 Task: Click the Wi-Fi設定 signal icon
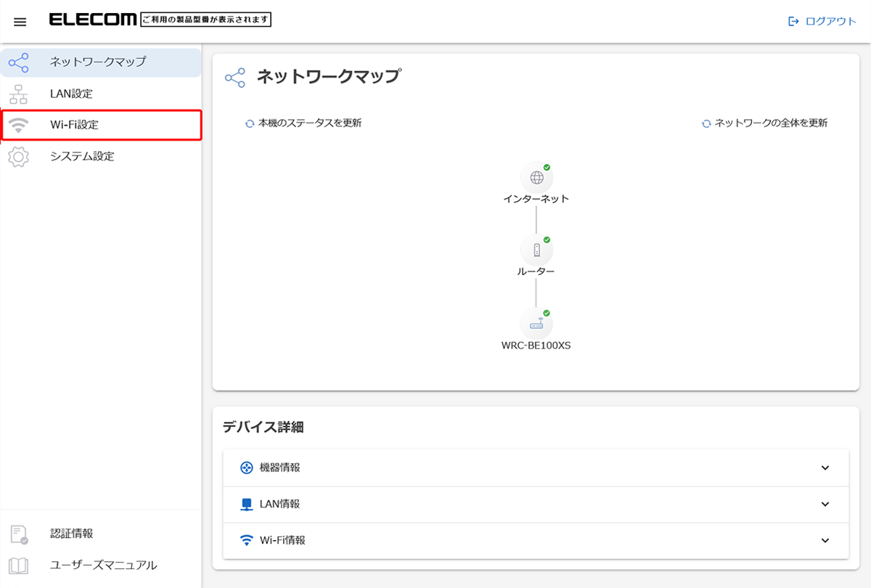19,125
